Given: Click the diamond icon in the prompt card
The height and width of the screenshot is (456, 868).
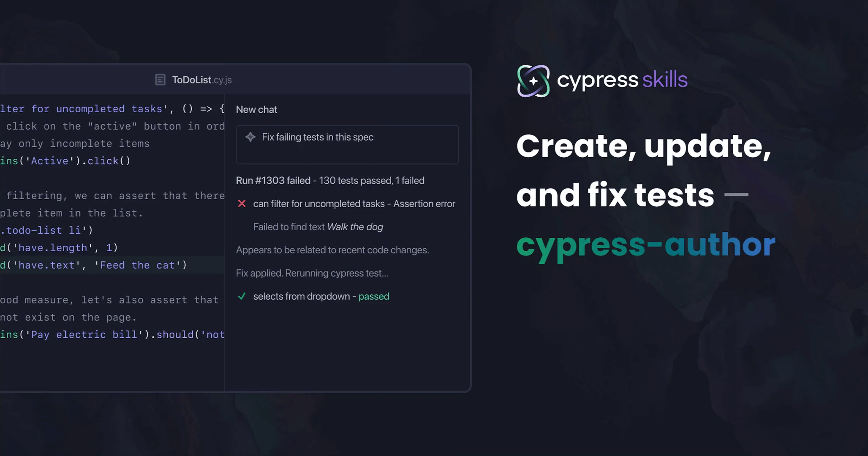Looking at the screenshot, I should click(x=250, y=137).
